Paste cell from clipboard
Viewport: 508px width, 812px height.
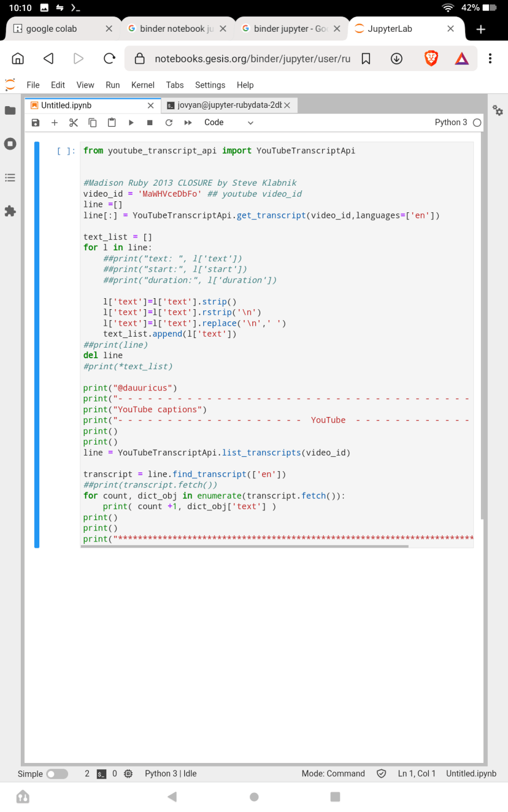pyautogui.click(x=111, y=123)
